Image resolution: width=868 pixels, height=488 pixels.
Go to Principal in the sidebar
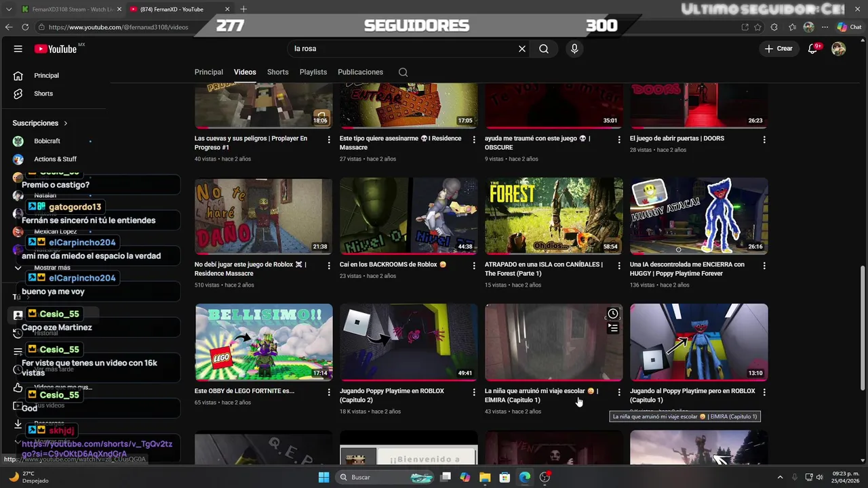click(47, 75)
